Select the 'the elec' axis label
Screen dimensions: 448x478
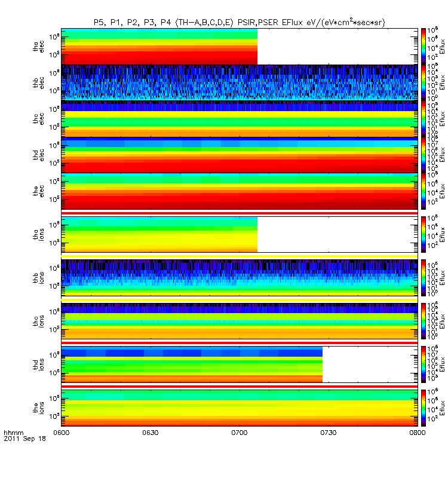38,191
